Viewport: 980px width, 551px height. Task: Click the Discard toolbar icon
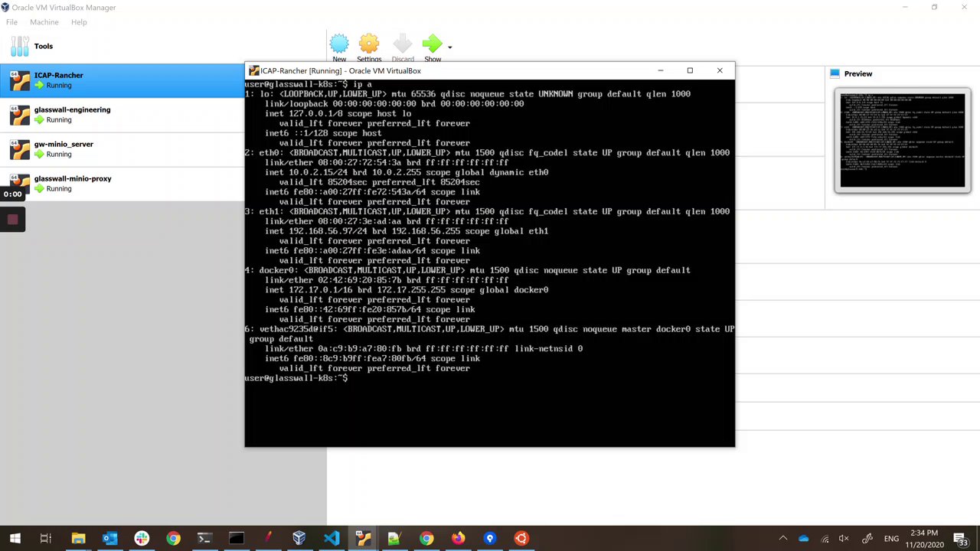[x=403, y=44]
